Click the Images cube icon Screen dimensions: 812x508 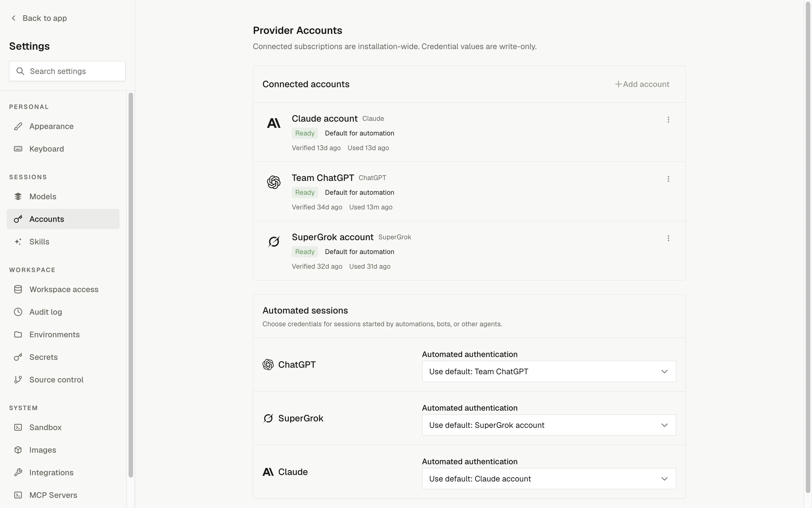(18, 450)
